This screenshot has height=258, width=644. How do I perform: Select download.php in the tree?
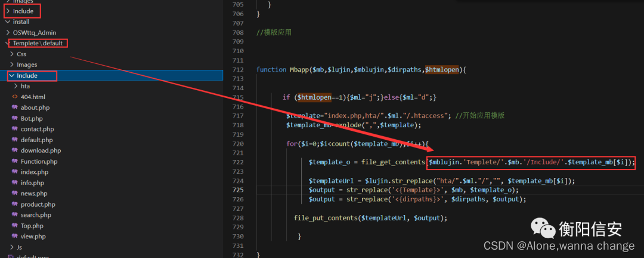tap(41, 150)
